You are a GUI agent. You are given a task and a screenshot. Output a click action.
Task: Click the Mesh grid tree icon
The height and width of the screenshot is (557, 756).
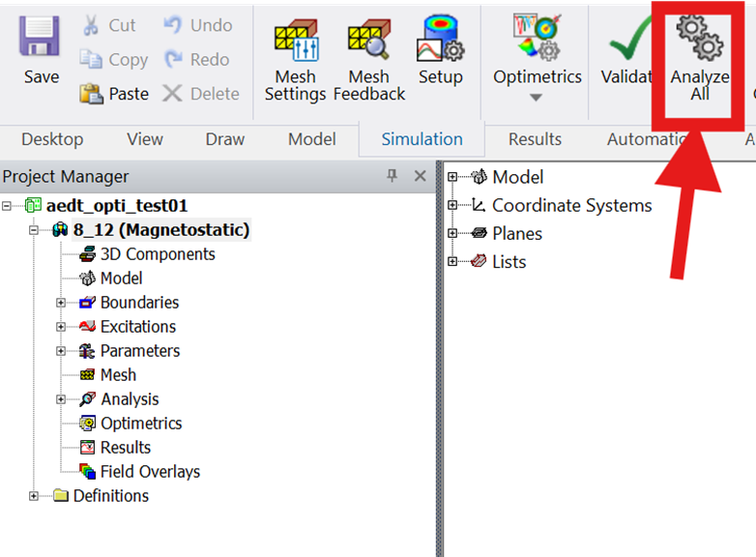click(x=87, y=374)
